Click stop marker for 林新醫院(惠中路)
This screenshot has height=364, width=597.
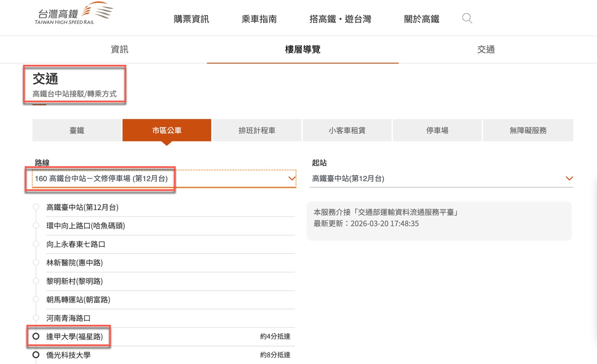pyautogui.click(x=36, y=263)
